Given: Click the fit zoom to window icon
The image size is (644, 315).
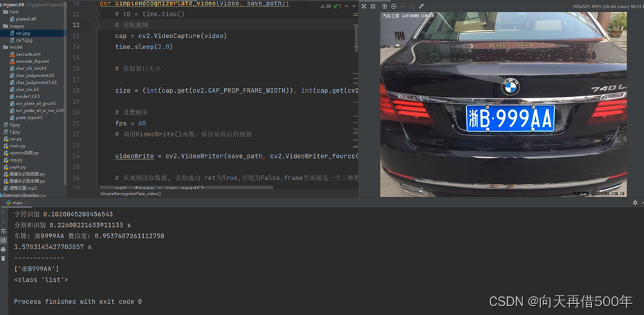Looking at the screenshot, I should (x=412, y=7).
